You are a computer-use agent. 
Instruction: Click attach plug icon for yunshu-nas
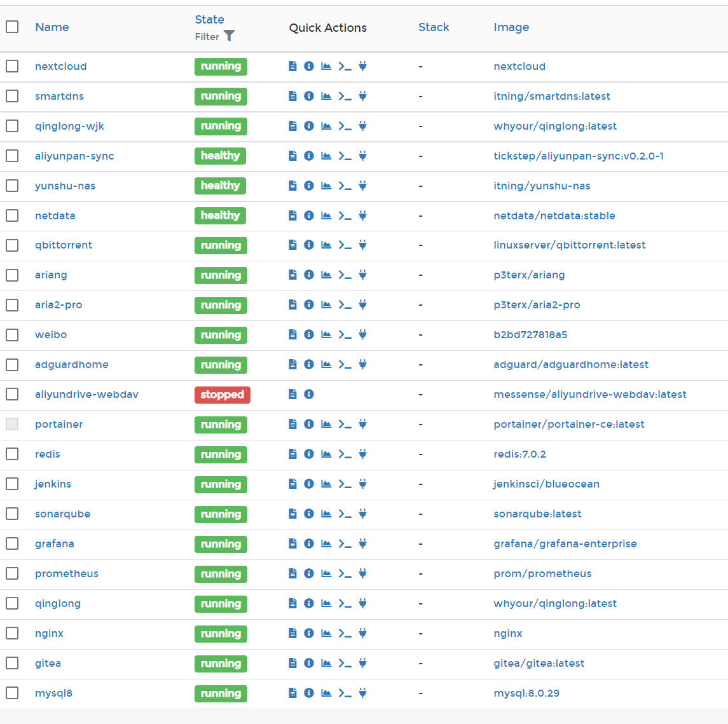pos(362,186)
